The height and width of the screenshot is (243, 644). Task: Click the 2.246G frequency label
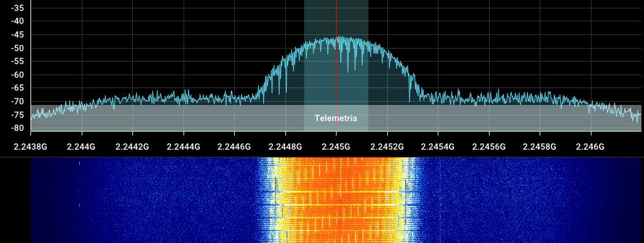coord(591,146)
